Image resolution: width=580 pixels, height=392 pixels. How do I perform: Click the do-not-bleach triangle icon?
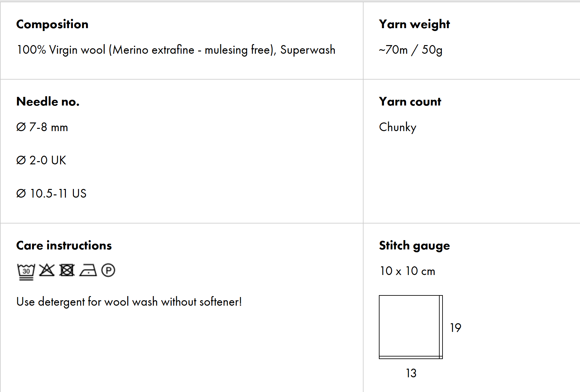pyautogui.click(x=47, y=270)
